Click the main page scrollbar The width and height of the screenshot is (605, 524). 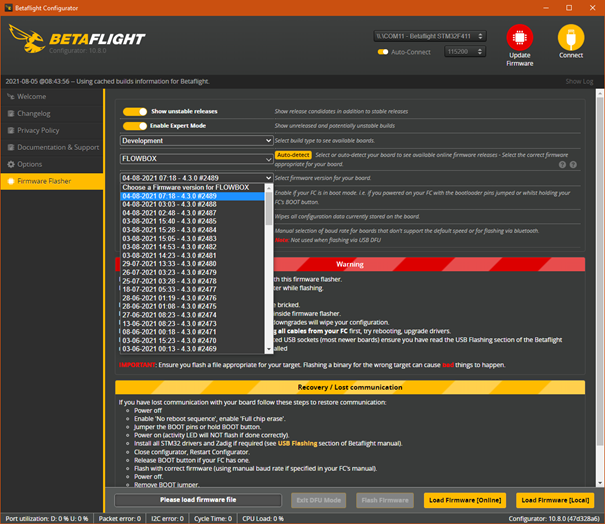(600, 270)
